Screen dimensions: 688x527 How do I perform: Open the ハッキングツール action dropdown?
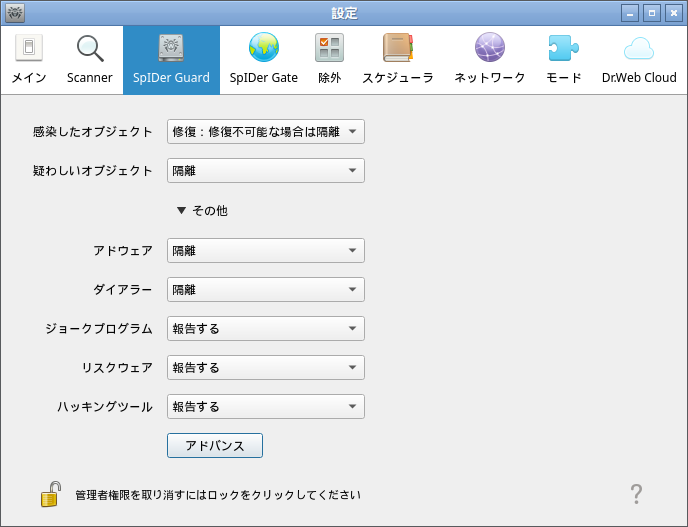point(265,407)
